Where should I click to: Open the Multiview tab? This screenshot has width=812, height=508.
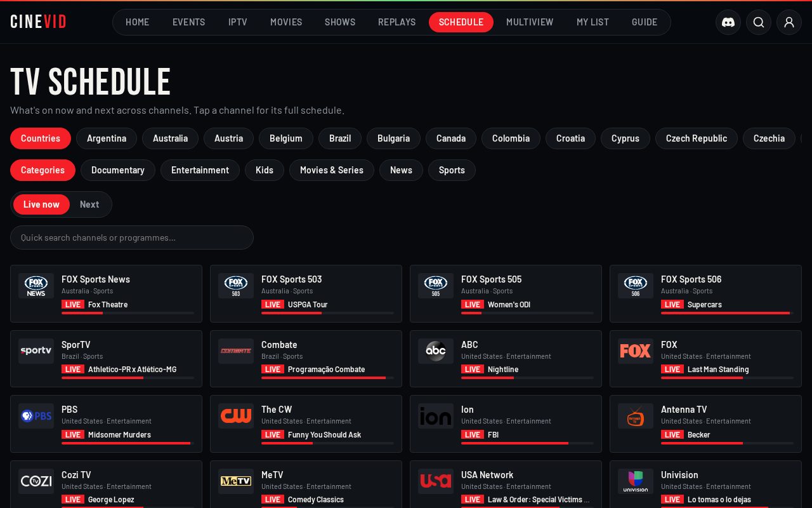[530, 22]
